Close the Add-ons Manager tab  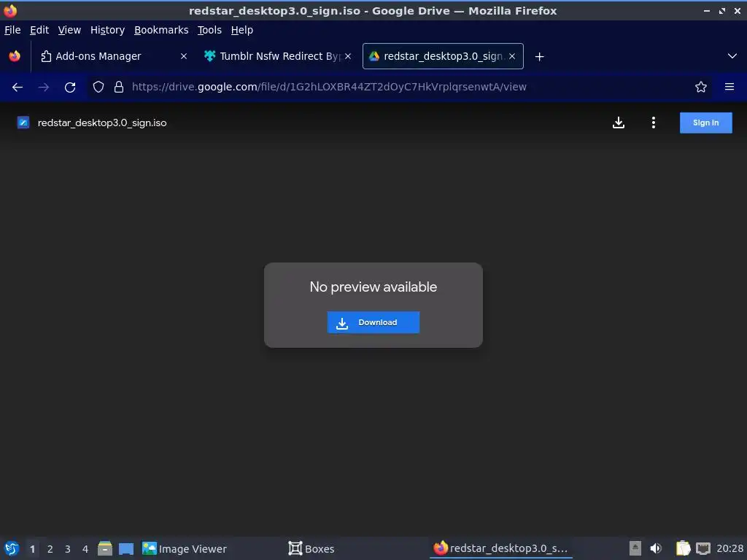coord(184,56)
